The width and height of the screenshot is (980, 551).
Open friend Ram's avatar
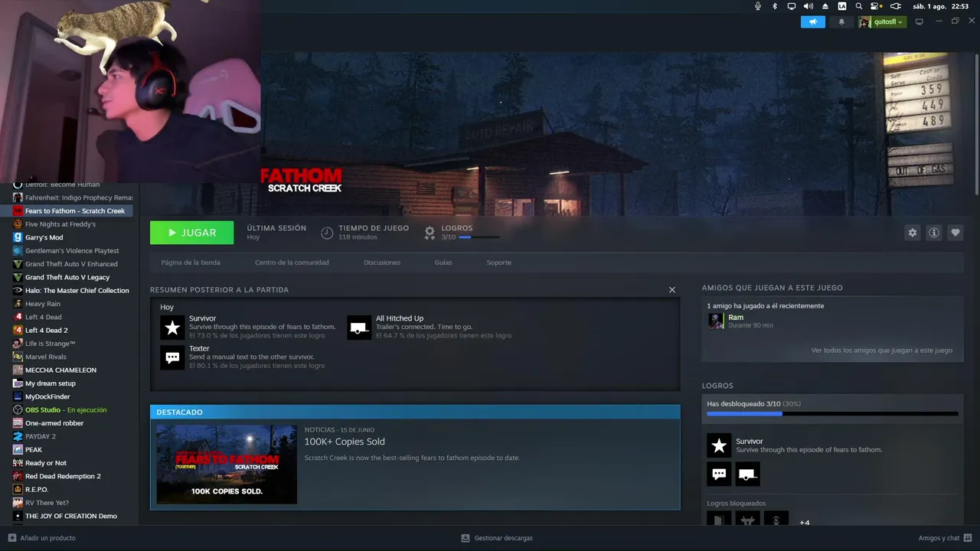click(716, 321)
